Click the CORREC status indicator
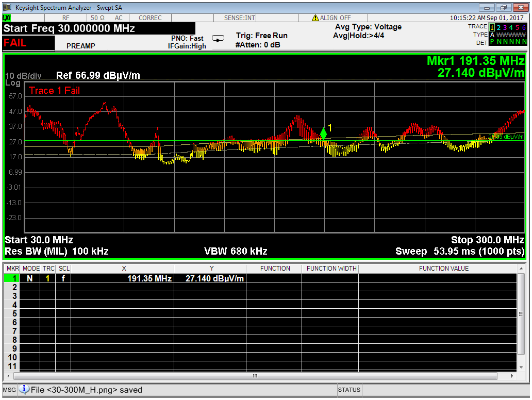This screenshot has height=400, width=532. click(150, 18)
